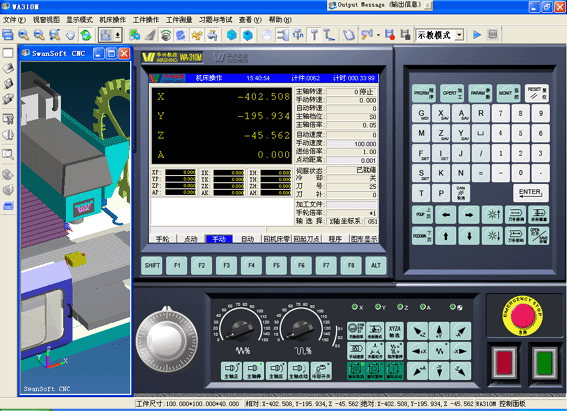
Task: Click the blue play arrow in toolbar
Action: [477, 35]
